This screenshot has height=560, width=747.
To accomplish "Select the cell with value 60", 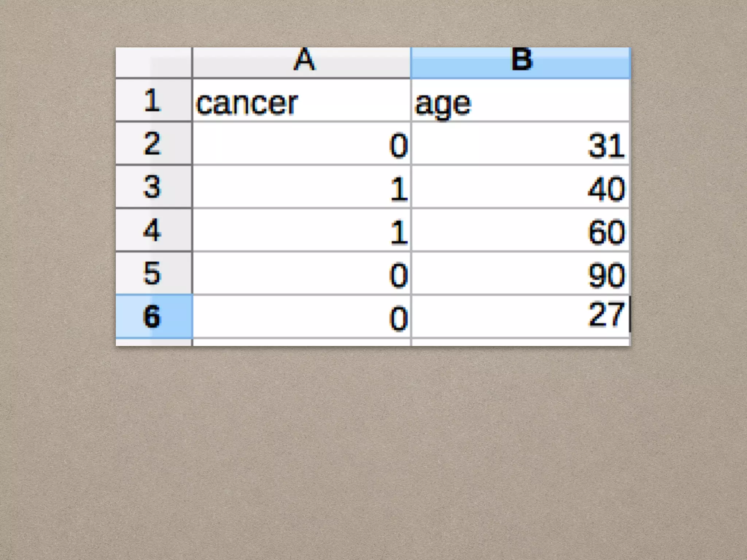I will tap(520, 230).
